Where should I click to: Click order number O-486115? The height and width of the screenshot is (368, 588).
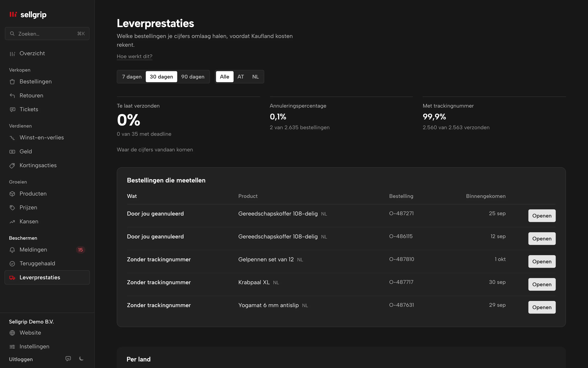[401, 236]
